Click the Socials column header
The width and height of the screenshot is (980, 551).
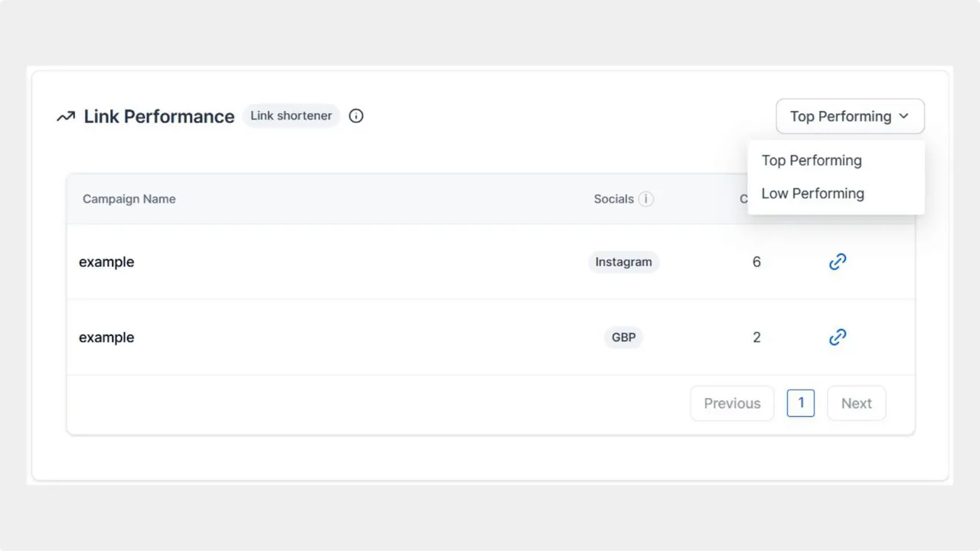[614, 198]
